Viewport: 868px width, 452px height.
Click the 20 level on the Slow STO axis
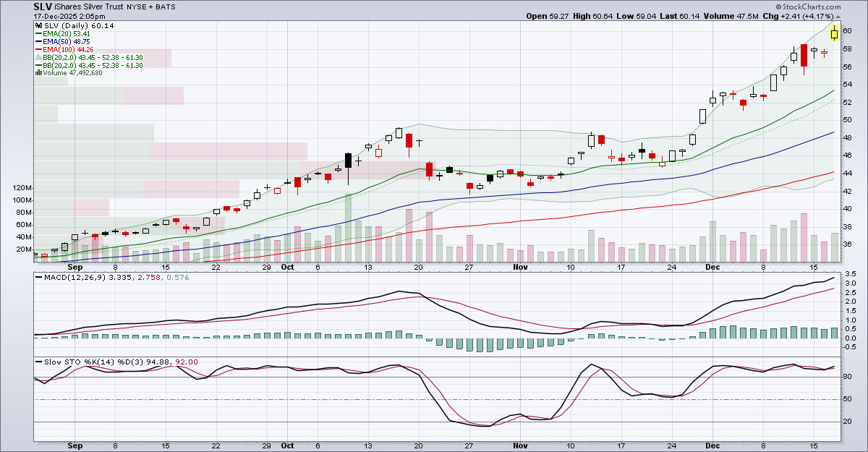[x=846, y=422]
